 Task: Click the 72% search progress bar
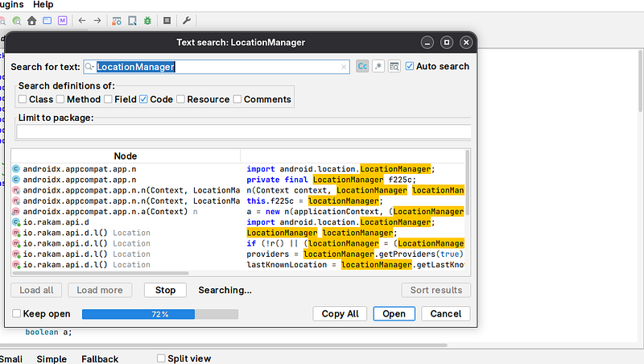point(159,314)
